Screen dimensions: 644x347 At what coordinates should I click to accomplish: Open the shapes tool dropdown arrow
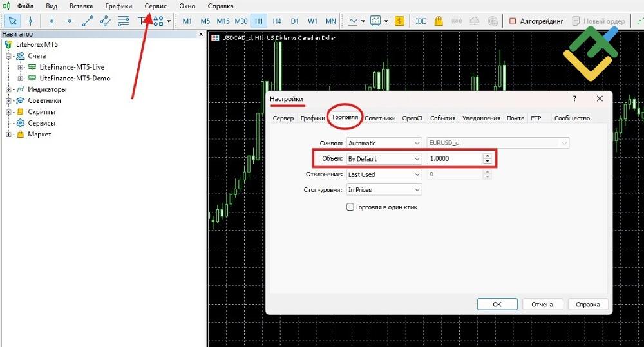coord(168,21)
